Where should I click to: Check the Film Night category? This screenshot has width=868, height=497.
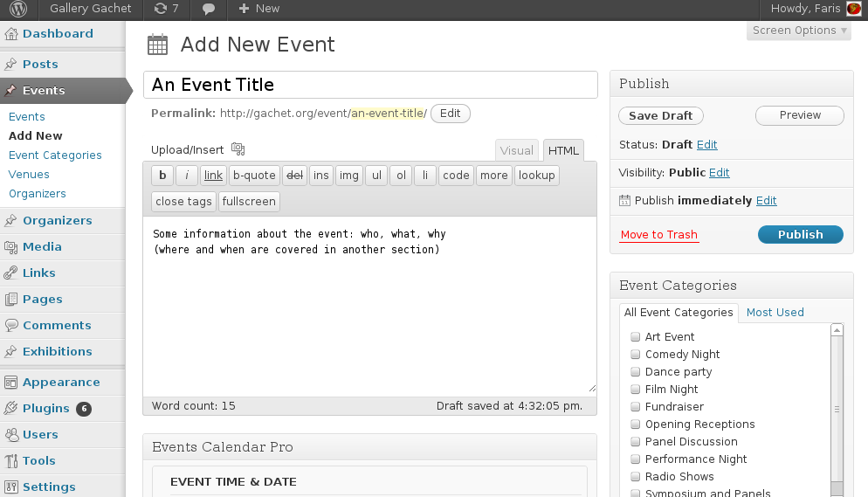[x=636, y=389]
